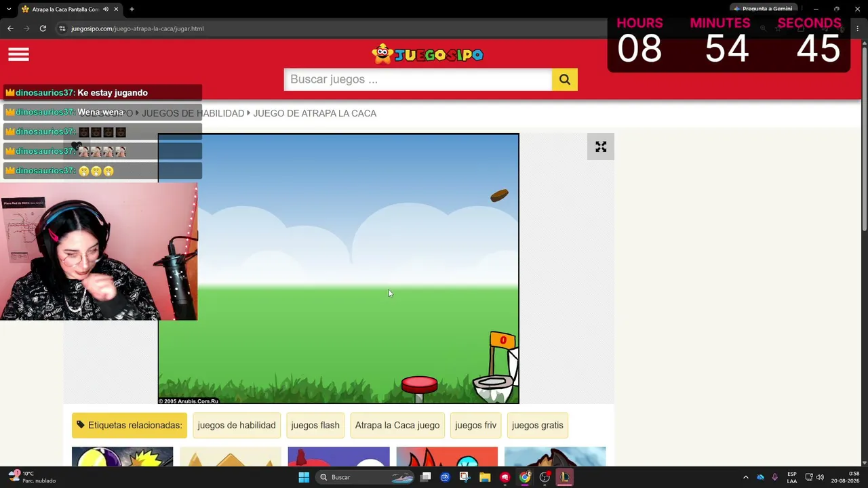Open the hamburger menu on Juegosipo
Viewport: 868px width, 488px height.
click(x=18, y=54)
